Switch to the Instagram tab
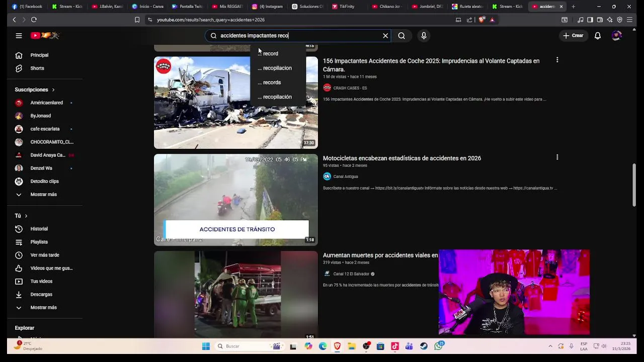This screenshot has width=644, height=362. point(268,7)
